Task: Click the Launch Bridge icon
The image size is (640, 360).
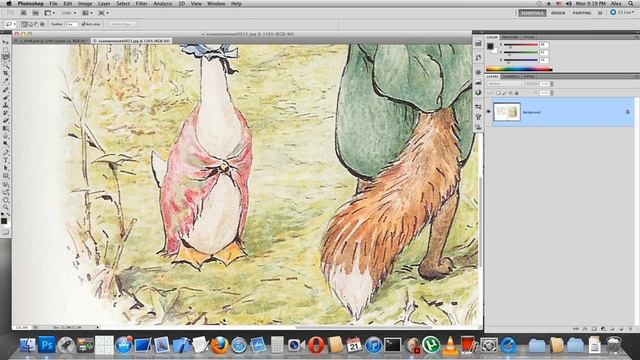Action: click(23, 13)
